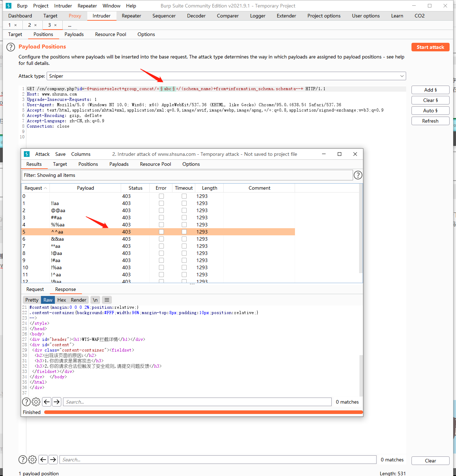The height and width of the screenshot is (476, 456).
Task: Toggle Timeout checkbox for request 0
Action: pyautogui.click(x=184, y=196)
